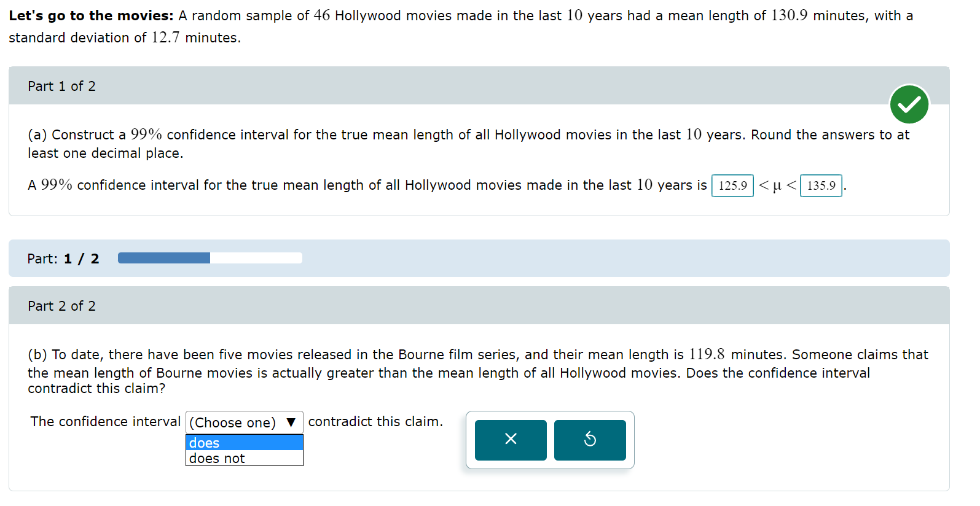The image size is (980, 506).
Task: Click the 'Part 1 of 2' header
Action: pyautogui.click(x=61, y=85)
